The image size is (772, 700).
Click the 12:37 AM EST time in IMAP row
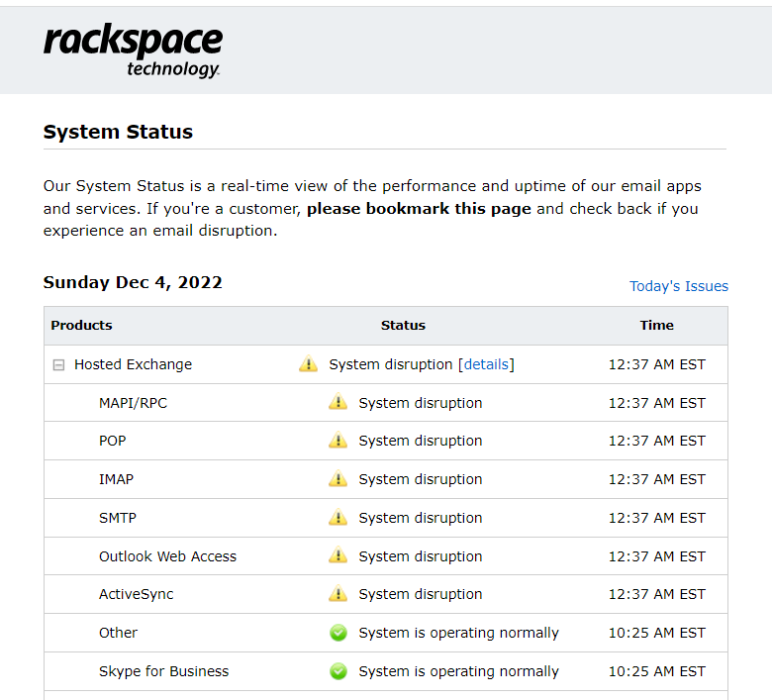pos(657,479)
